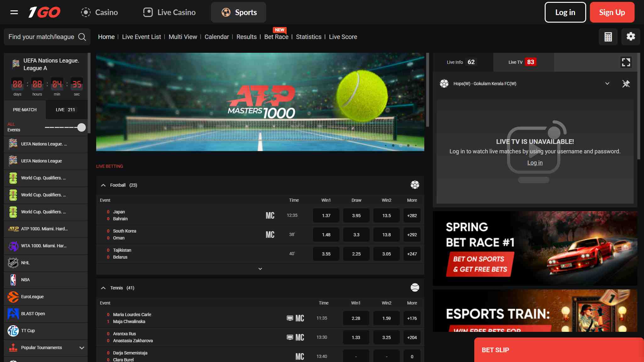Open the hamburger main menu
The width and height of the screenshot is (644, 362).
coord(14,12)
